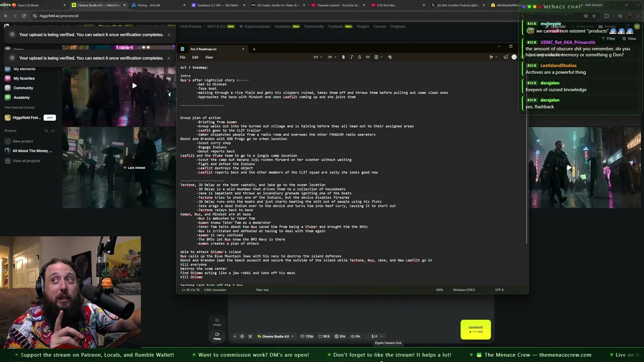Click UTF-8 encoding in status bar
644x362 pixels.
click(x=499, y=290)
